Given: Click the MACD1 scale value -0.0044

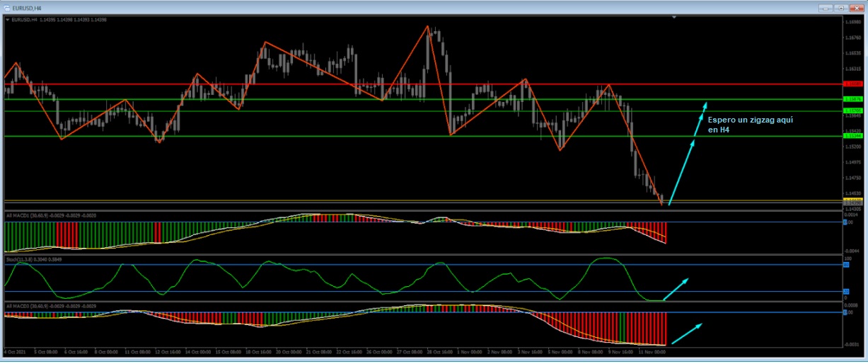Looking at the screenshot, I should click(851, 251).
